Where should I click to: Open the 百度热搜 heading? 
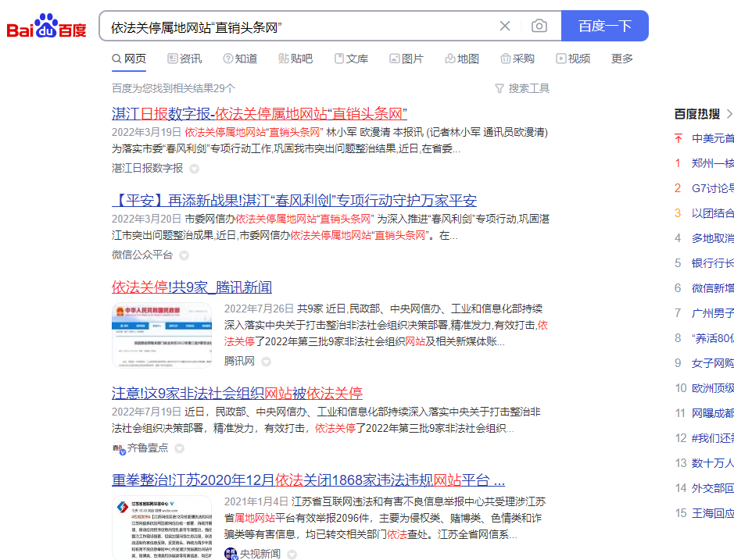point(697,114)
